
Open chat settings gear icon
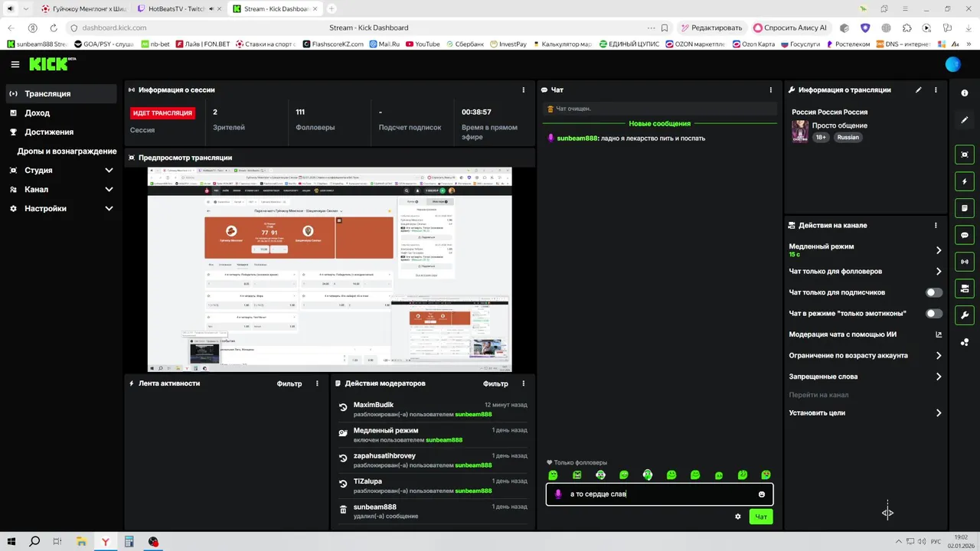tap(738, 517)
